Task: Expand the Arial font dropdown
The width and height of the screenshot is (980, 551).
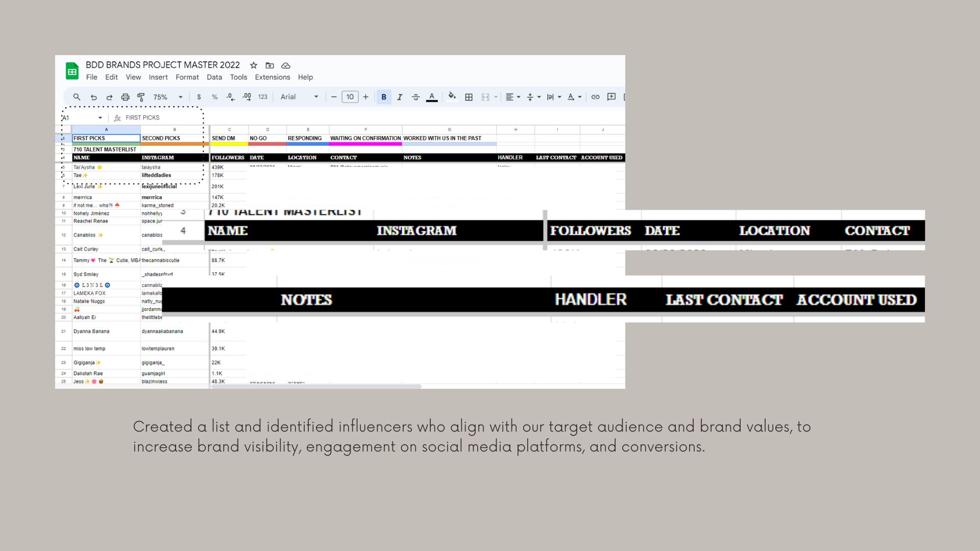Action: pos(300,97)
